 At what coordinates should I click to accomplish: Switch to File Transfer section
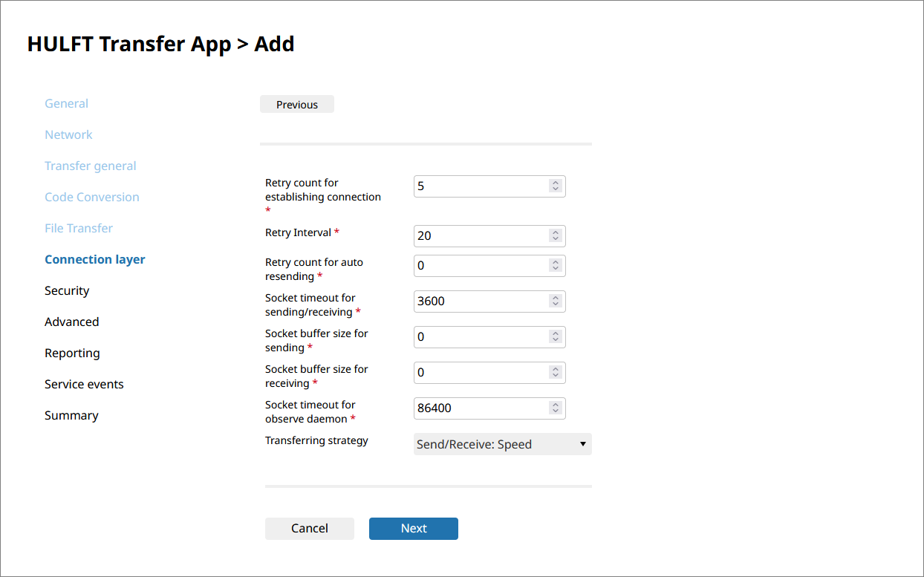[78, 229]
